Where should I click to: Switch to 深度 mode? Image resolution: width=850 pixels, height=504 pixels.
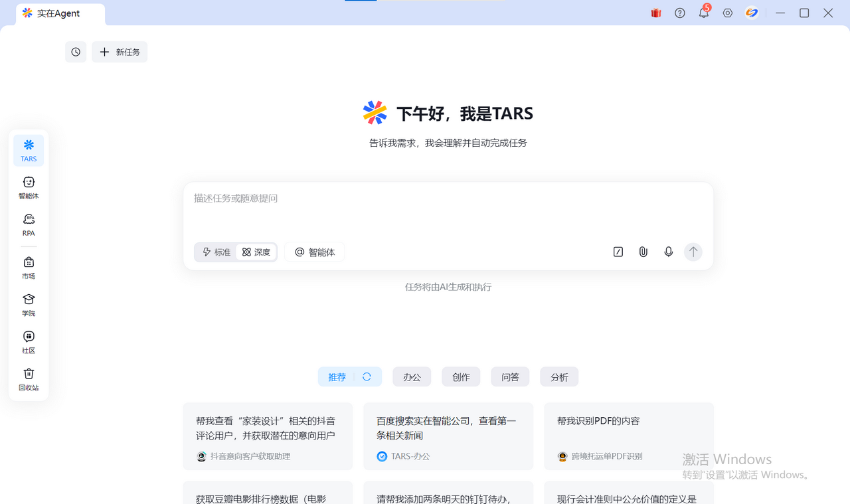pyautogui.click(x=256, y=252)
